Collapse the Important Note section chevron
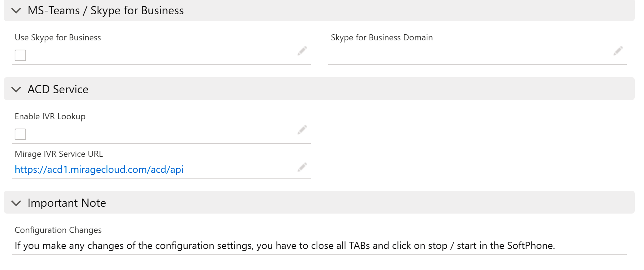 16,203
